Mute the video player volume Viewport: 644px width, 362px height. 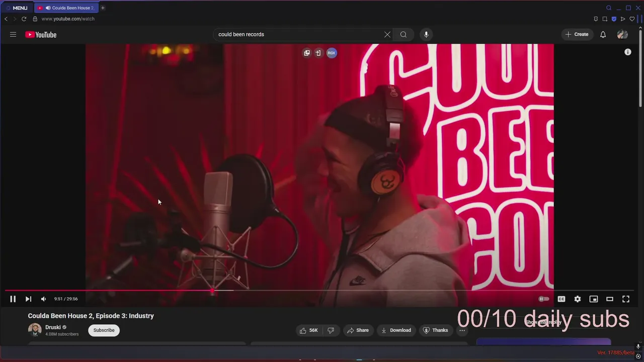pos(43,299)
